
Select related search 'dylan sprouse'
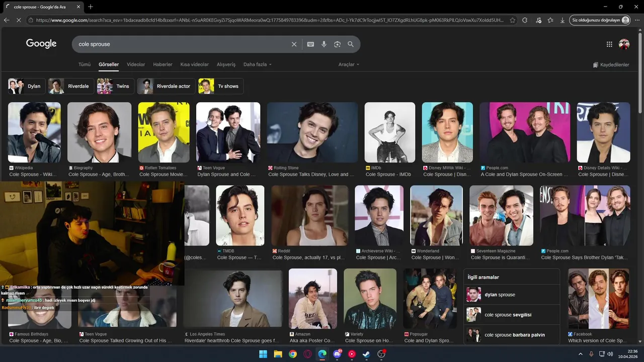click(x=512, y=295)
